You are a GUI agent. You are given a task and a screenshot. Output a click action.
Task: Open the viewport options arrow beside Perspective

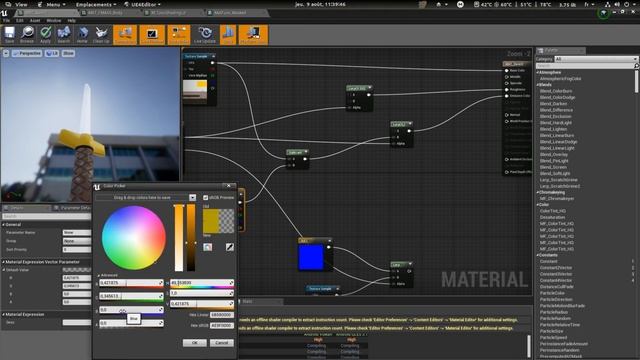point(6,53)
